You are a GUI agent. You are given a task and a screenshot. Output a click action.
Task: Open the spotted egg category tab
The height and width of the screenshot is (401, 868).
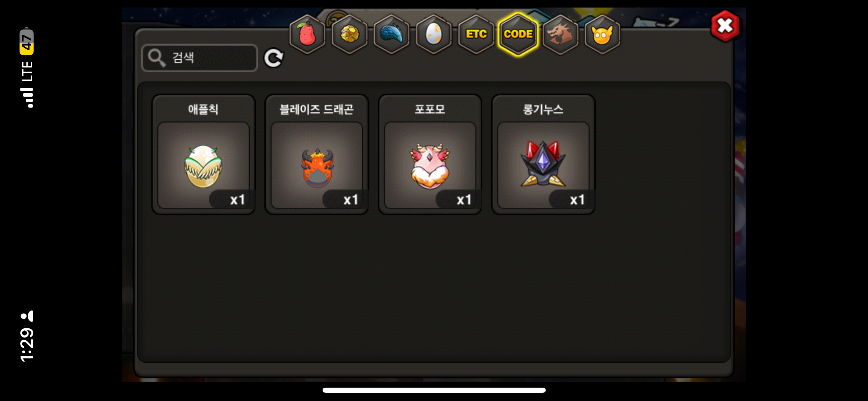[x=434, y=34]
